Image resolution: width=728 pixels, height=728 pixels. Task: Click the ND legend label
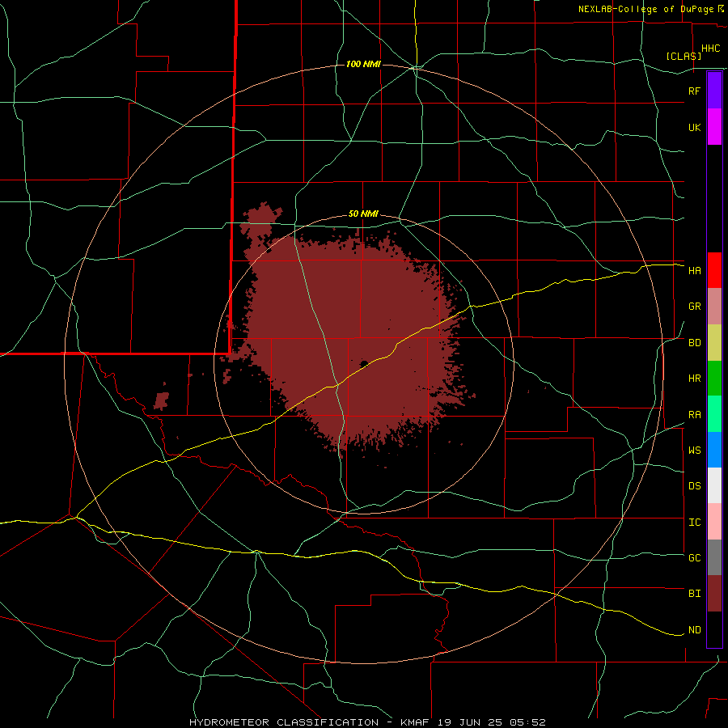pos(694,630)
